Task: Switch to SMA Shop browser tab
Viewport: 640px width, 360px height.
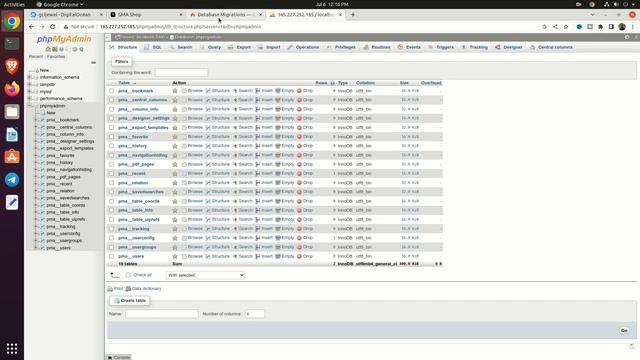Action: [146, 15]
